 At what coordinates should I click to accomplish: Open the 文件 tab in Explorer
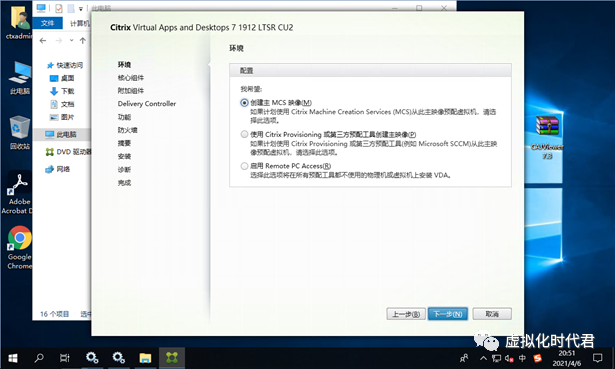(x=47, y=23)
